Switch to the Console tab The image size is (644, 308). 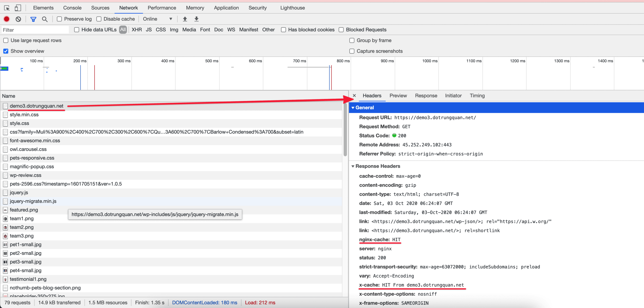[x=72, y=8]
